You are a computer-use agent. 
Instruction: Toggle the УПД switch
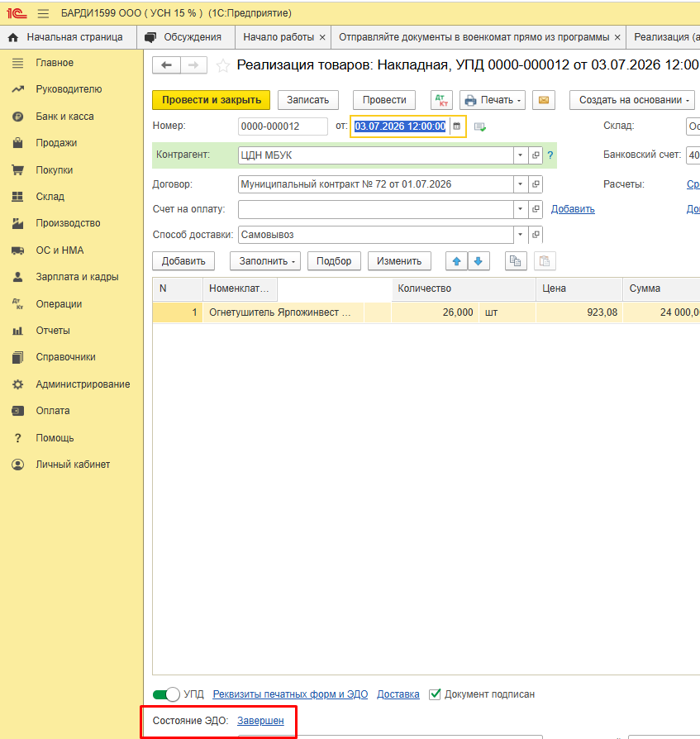pos(166,694)
